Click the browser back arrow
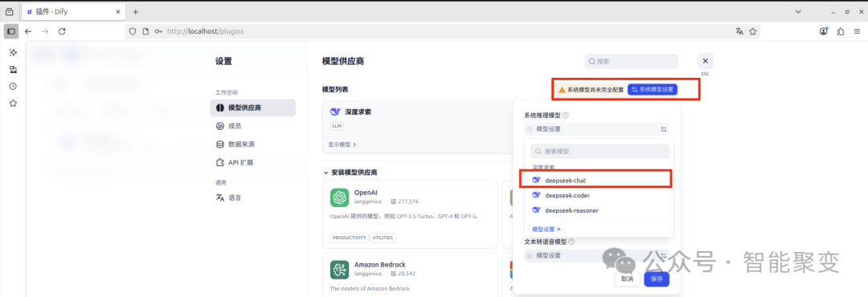This screenshot has width=868, height=297. point(28,31)
